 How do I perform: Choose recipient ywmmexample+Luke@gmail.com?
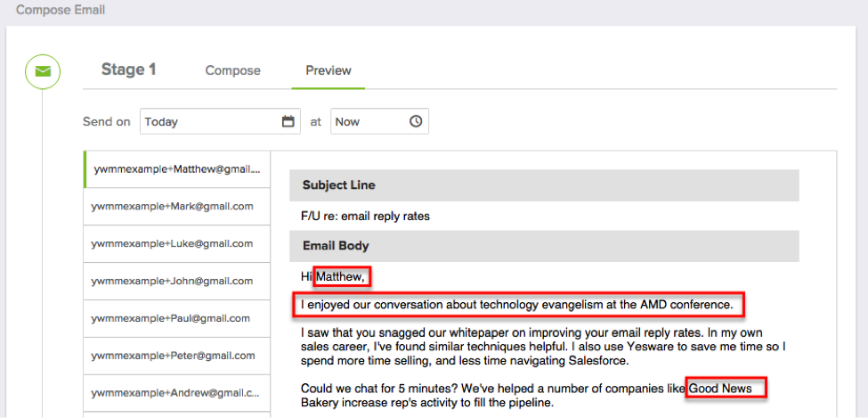(x=177, y=244)
